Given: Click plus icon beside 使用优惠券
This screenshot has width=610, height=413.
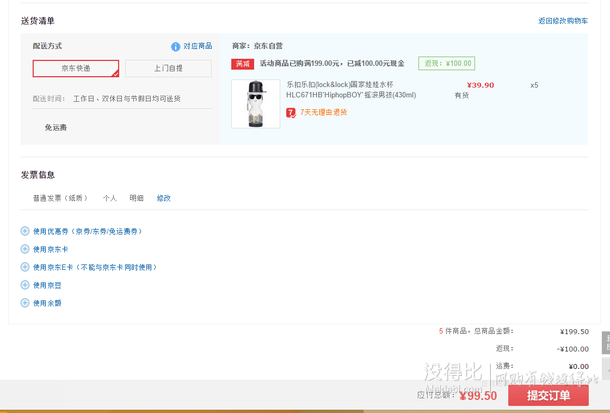Looking at the screenshot, I should (25, 231).
